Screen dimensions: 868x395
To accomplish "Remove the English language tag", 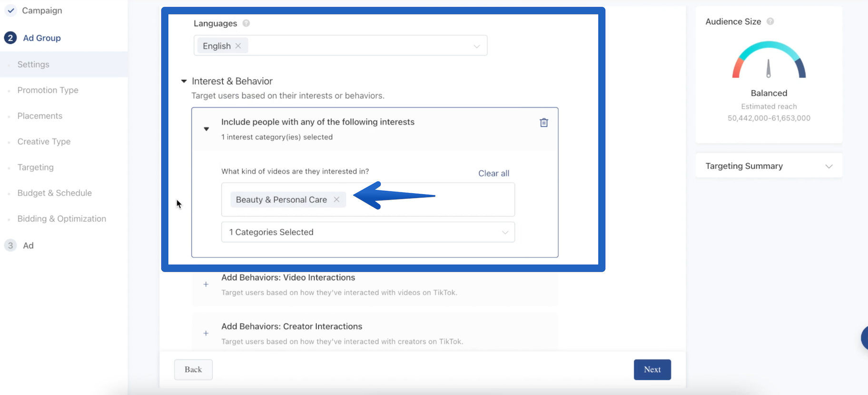I will click(x=238, y=46).
